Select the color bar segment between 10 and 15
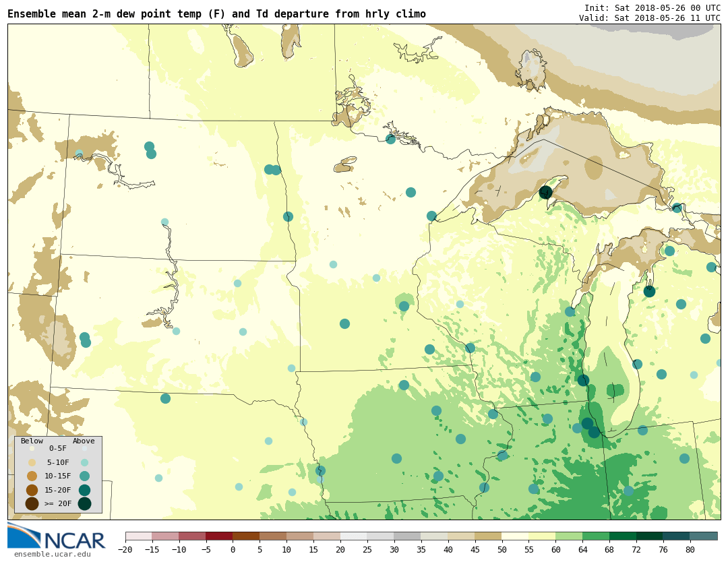Image resolution: width=728 pixels, height=562 pixels. [301, 536]
